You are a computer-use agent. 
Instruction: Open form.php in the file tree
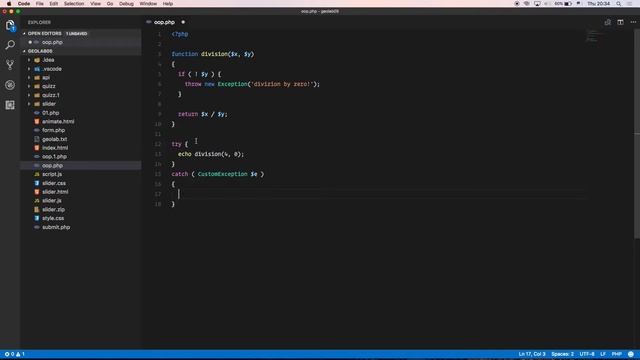point(53,130)
